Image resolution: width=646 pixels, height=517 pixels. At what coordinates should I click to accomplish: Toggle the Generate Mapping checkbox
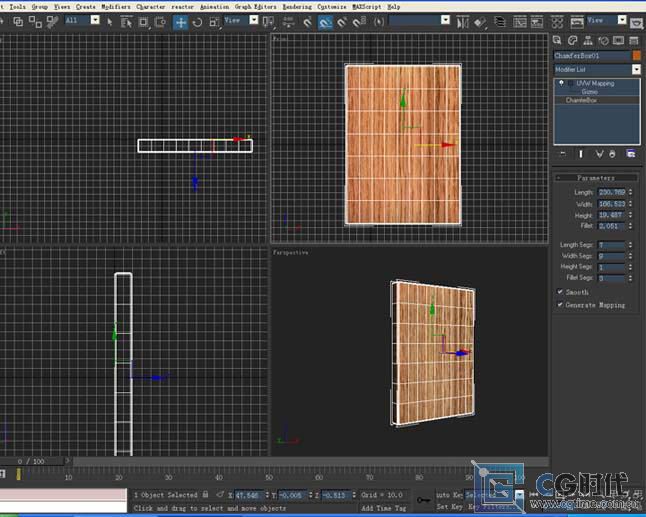560,305
